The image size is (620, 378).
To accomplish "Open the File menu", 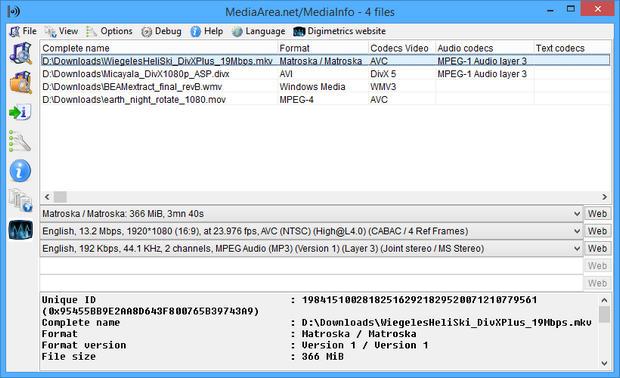I will [x=23, y=31].
